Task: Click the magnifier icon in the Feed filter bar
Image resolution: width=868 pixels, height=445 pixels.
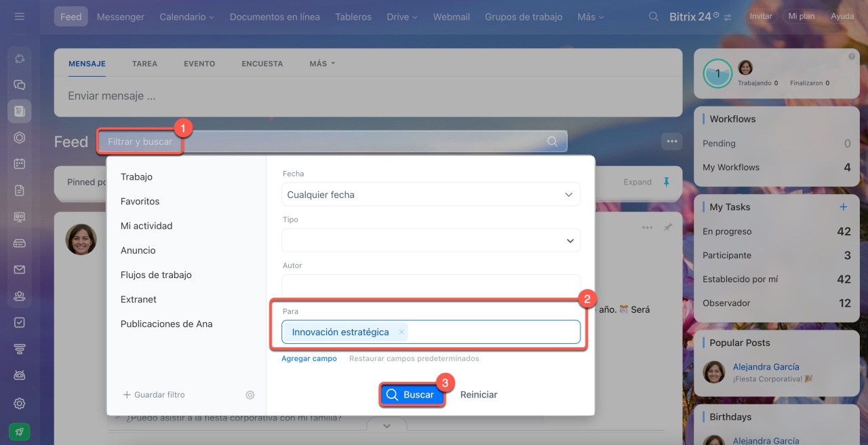Action: pyautogui.click(x=553, y=142)
